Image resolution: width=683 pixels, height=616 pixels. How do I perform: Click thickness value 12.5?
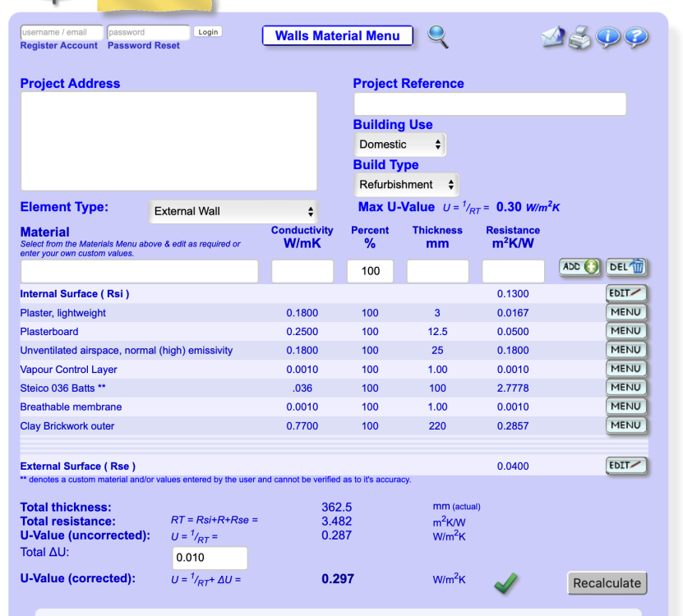pyautogui.click(x=437, y=332)
